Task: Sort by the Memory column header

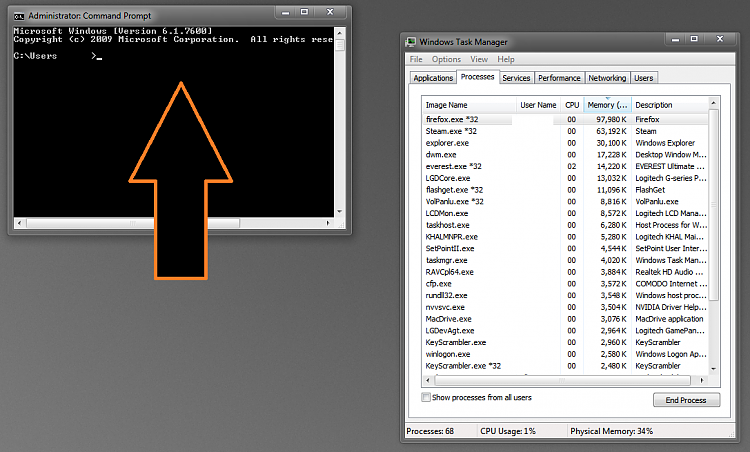Action: coord(607,105)
